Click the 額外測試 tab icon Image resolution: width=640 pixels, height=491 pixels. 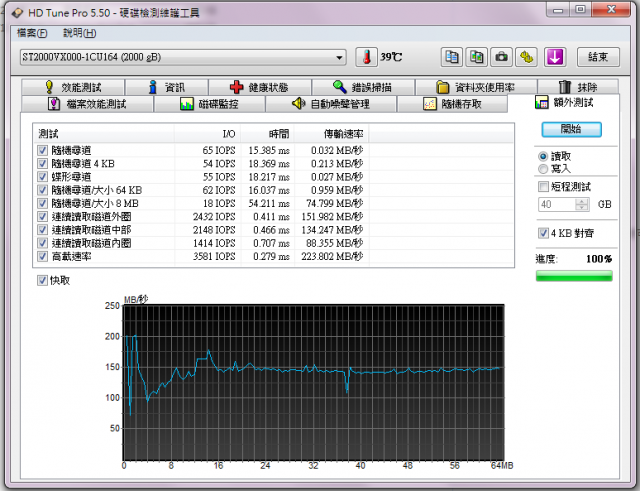(x=542, y=102)
